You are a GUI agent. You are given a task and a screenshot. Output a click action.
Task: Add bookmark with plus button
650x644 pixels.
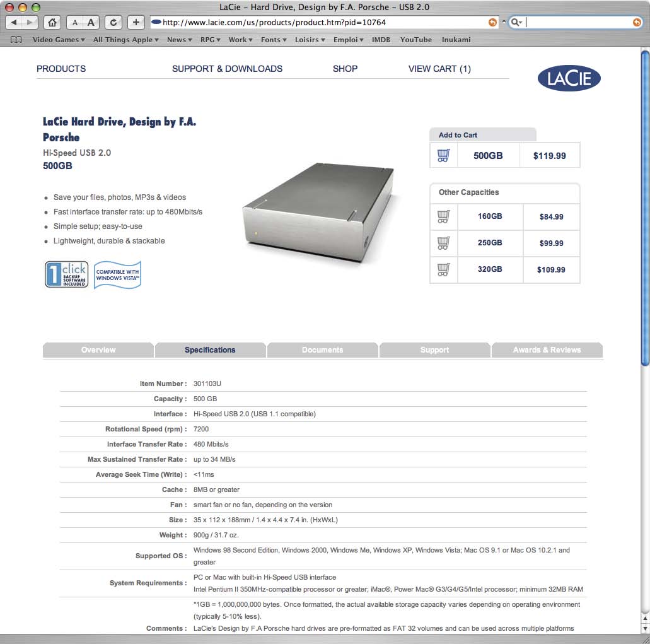[x=136, y=23]
